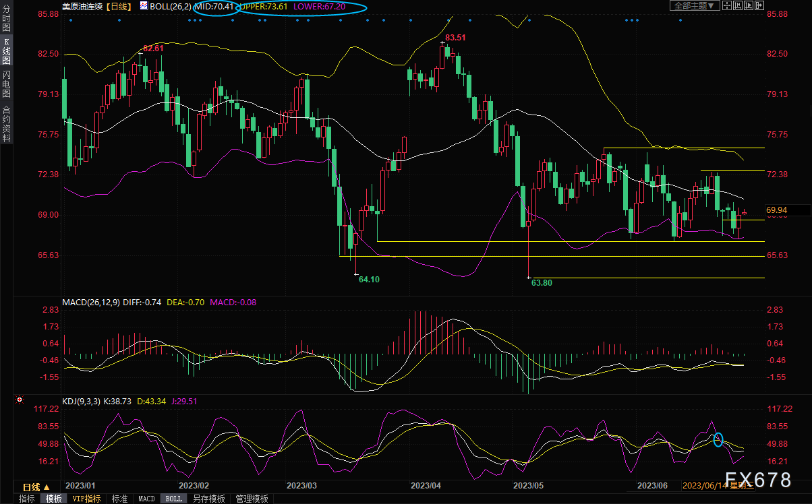Open the 合约资料 side tab

tap(7, 123)
